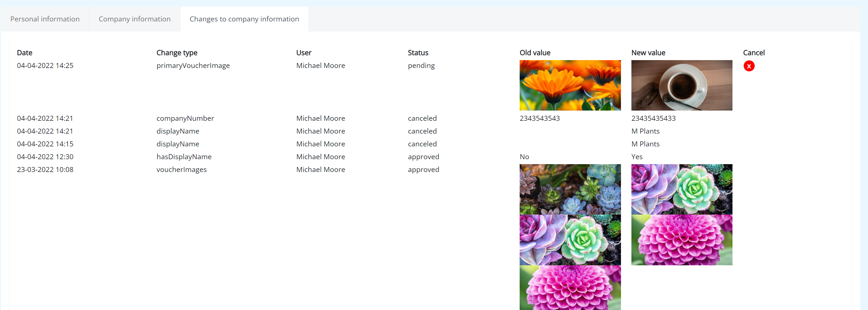
Task: Click the Status column header
Action: (x=418, y=53)
